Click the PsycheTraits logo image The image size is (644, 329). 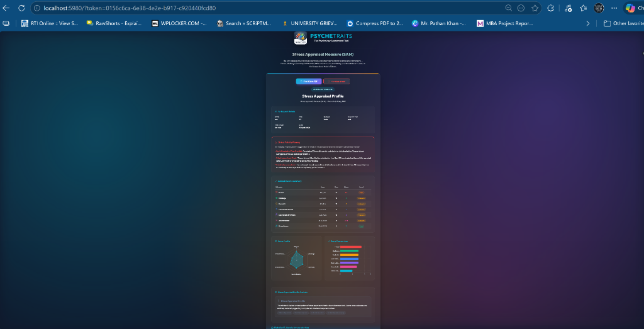tap(301, 38)
